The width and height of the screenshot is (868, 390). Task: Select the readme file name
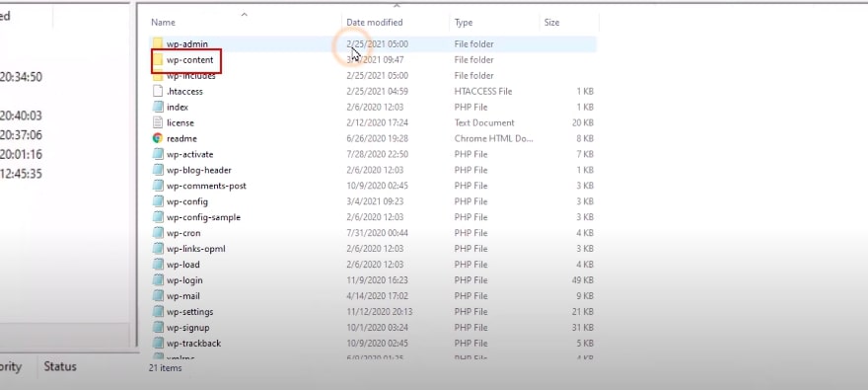click(181, 138)
